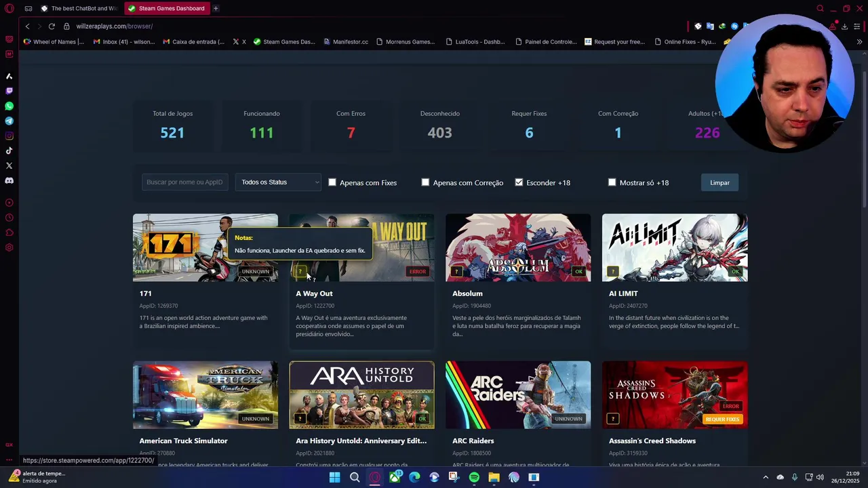Open the A Way Out game title
The image size is (868, 488).
coord(314,293)
